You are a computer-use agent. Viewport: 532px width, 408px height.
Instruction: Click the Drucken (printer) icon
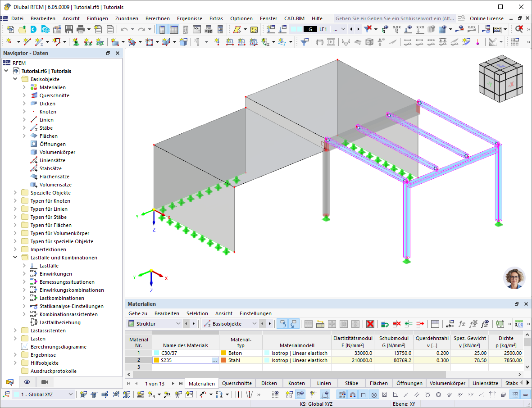pyautogui.click(x=81, y=28)
